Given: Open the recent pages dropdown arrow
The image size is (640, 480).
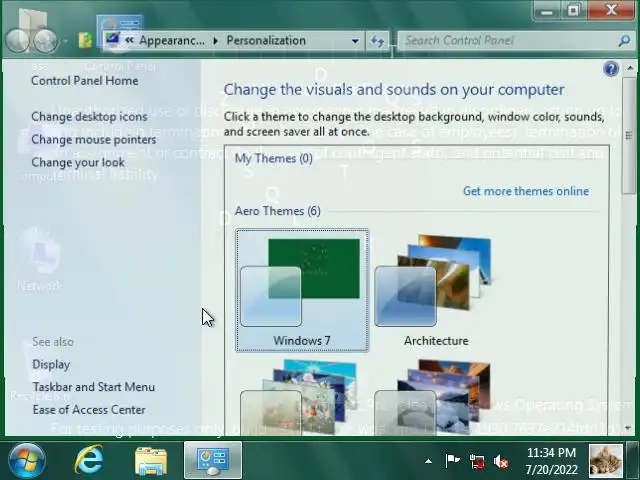Looking at the screenshot, I should point(65,41).
